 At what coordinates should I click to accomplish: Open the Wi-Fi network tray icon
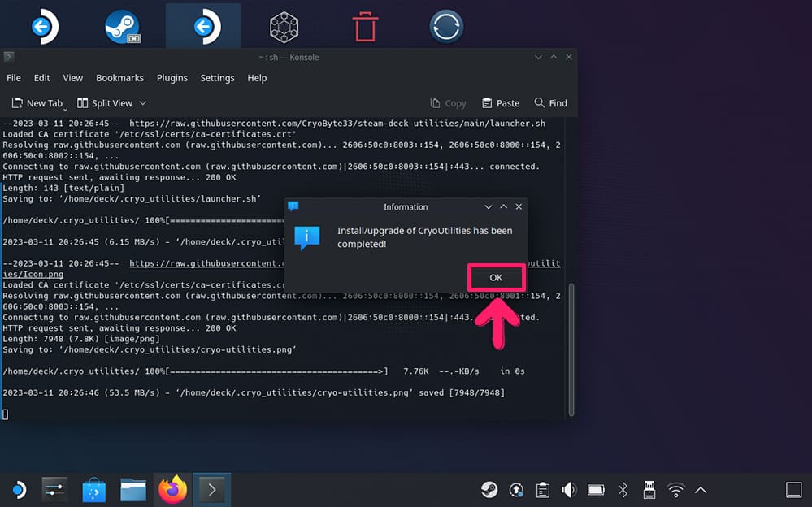[675, 490]
